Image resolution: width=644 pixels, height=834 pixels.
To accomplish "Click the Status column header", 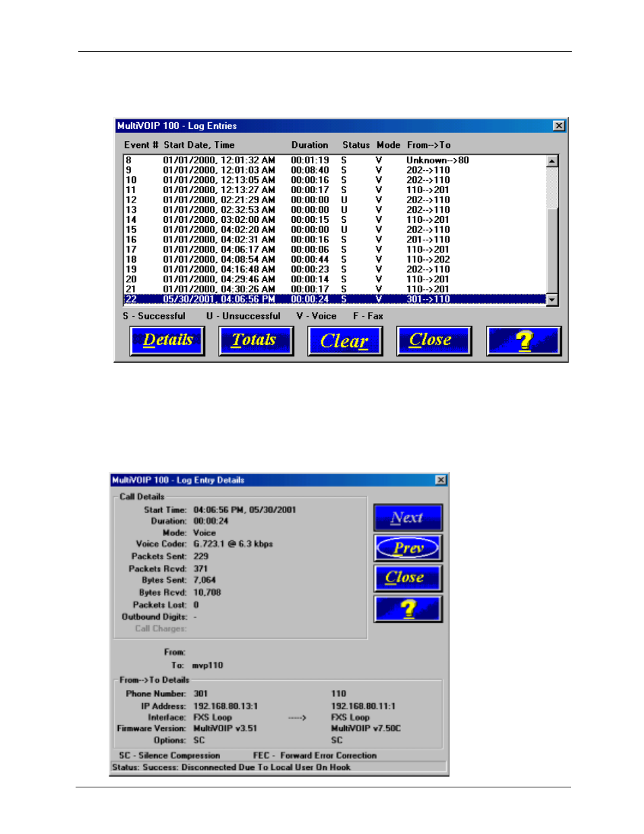I will click(356, 145).
